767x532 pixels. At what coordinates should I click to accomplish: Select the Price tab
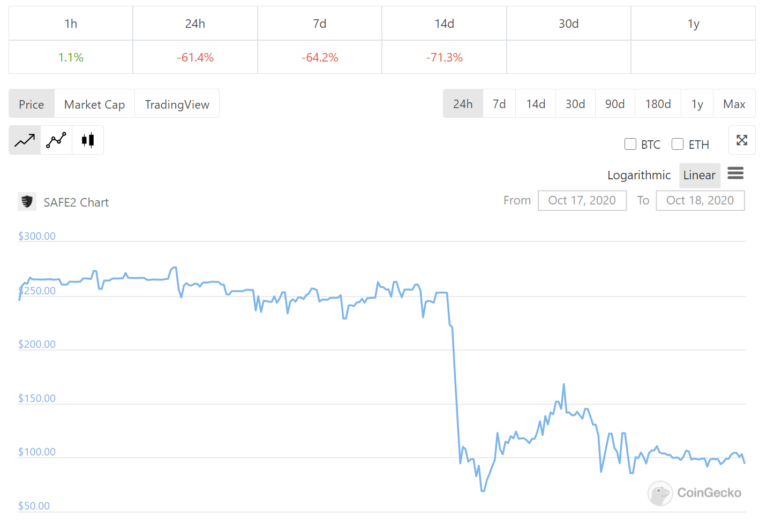(31, 104)
